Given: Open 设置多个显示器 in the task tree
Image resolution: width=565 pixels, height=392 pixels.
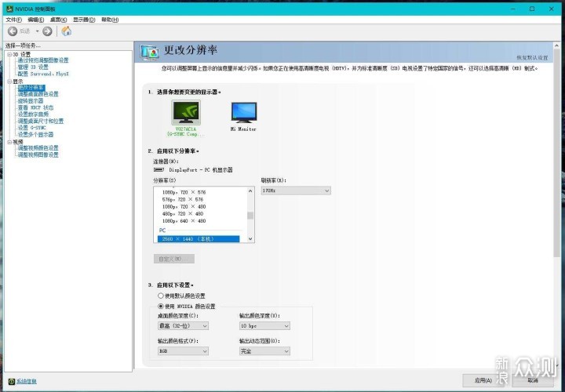Looking at the screenshot, I should (x=35, y=135).
